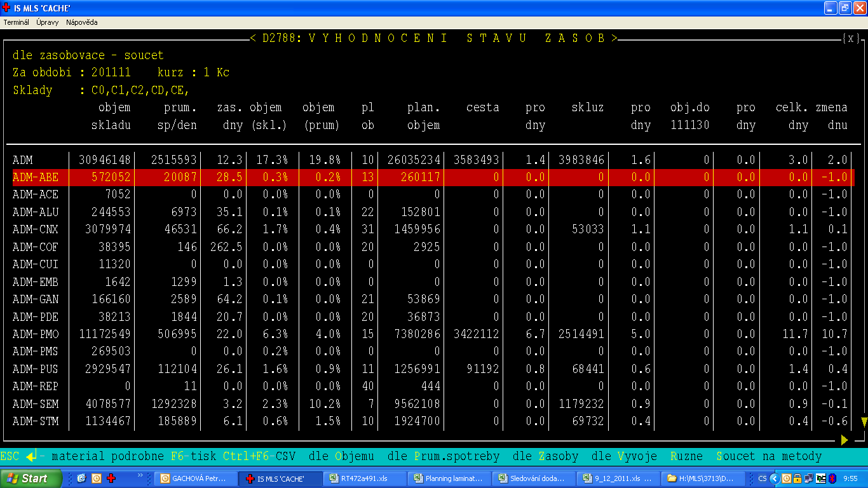
Task: Close the D2788 panel with the {x} marker
Action: (x=851, y=38)
